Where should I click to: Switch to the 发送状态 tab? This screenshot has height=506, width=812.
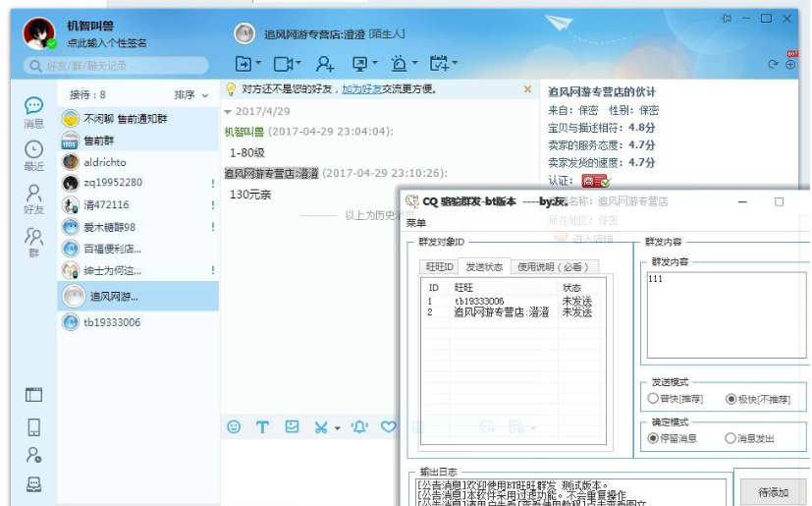tap(484, 266)
